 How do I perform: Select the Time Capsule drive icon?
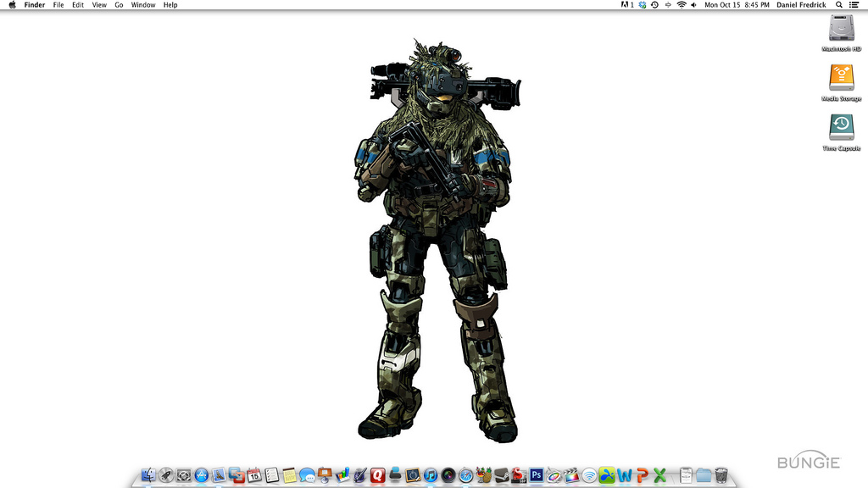842,127
